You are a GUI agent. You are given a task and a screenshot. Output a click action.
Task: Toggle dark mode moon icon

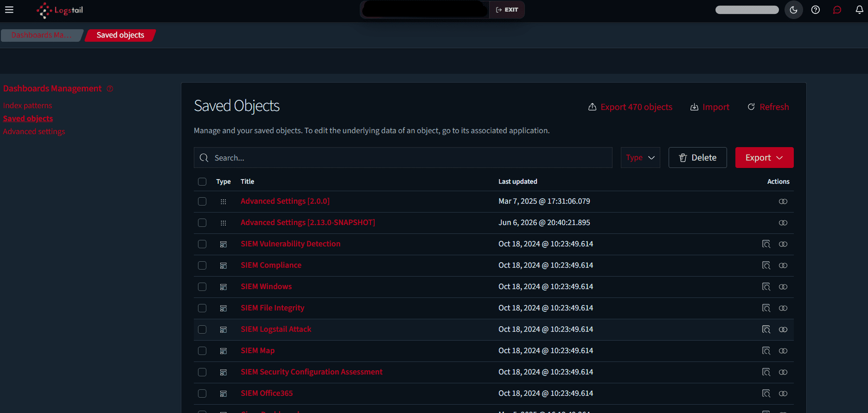[x=793, y=10]
